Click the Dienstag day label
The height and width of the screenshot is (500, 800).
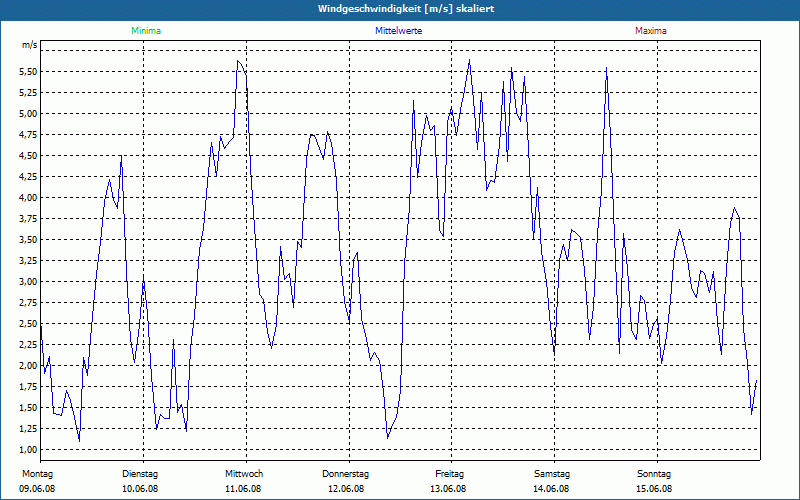(x=140, y=474)
